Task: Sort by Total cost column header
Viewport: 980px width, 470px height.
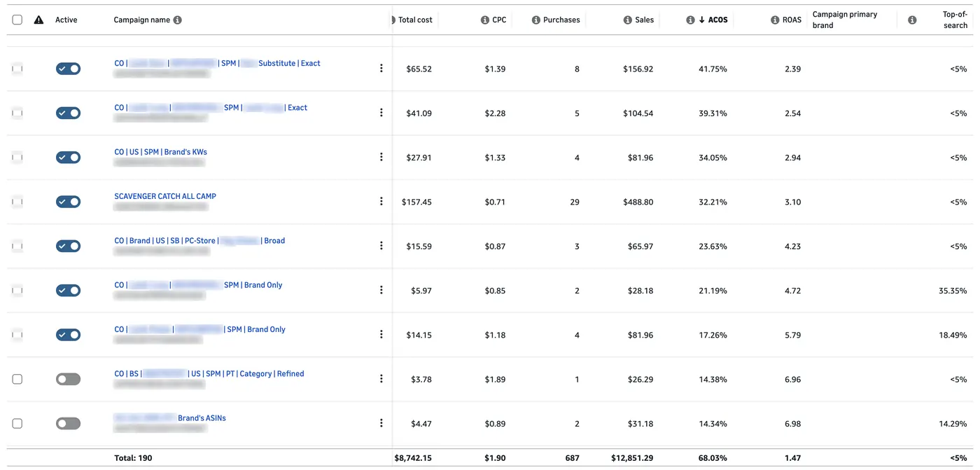Action: 415,20
